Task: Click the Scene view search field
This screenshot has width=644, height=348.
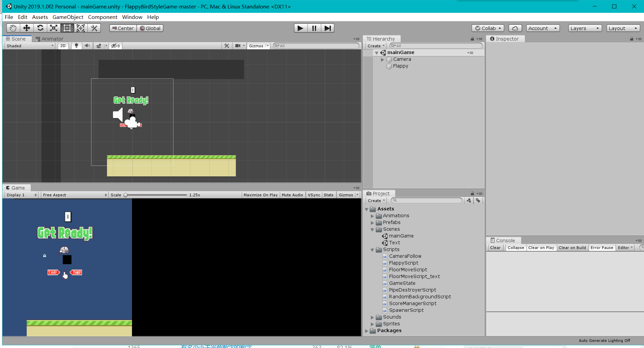Action: [x=316, y=46]
